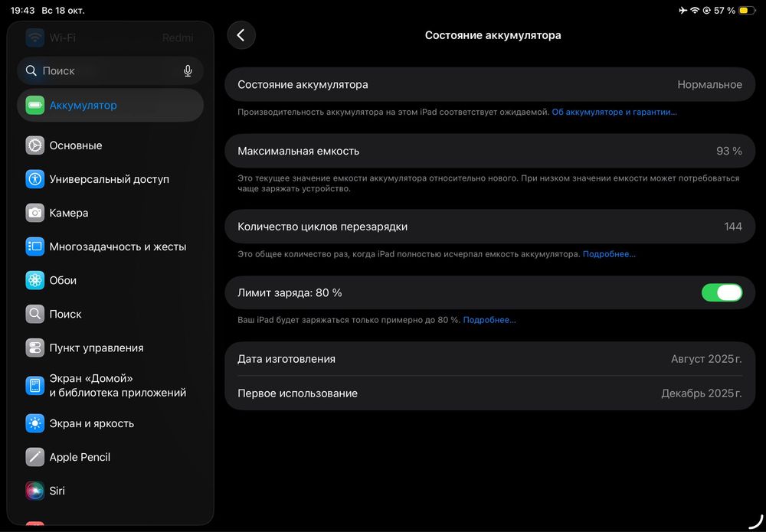Go back using the chevron back button
The width and height of the screenshot is (766, 532).
tap(241, 35)
